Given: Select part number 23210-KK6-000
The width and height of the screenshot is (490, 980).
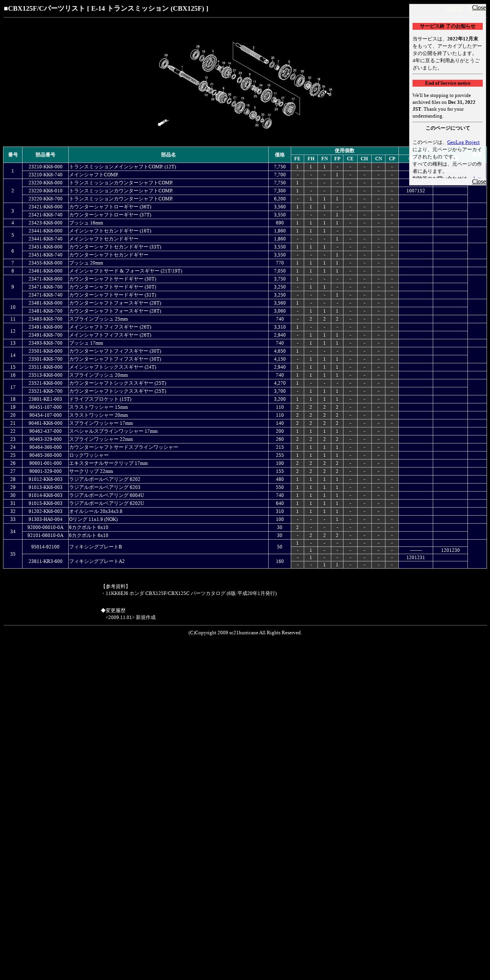Looking at the screenshot, I should click(x=45, y=167).
